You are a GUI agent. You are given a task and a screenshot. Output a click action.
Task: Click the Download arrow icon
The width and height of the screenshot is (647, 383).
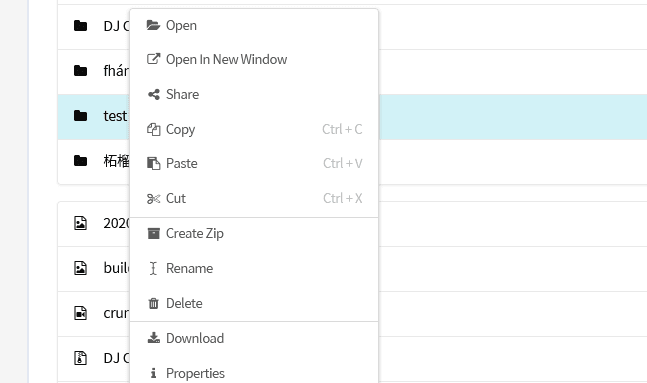[153, 338]
